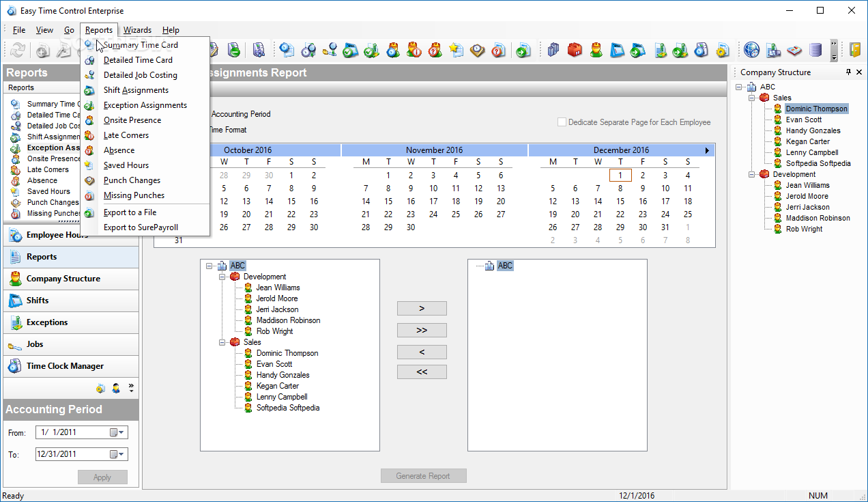Select Rob Wright in Company Structure panel
The height and width of the screenshot is (502, 868).
tap(804, 229)
